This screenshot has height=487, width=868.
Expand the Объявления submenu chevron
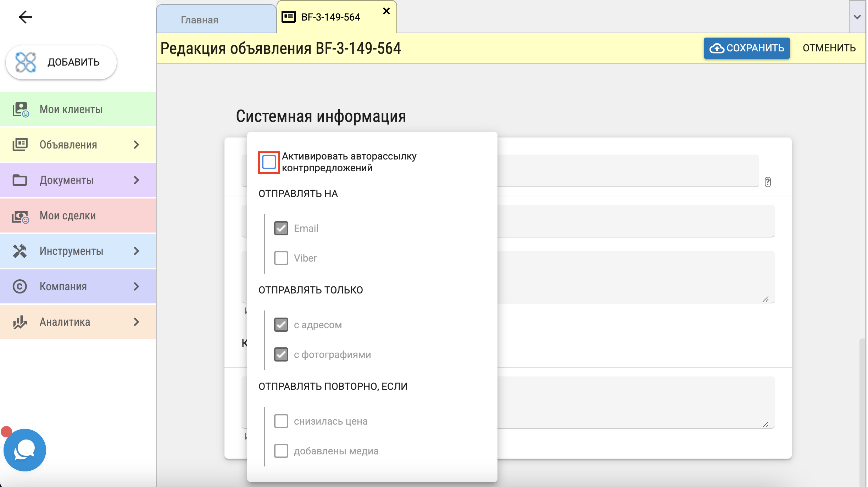137,145
